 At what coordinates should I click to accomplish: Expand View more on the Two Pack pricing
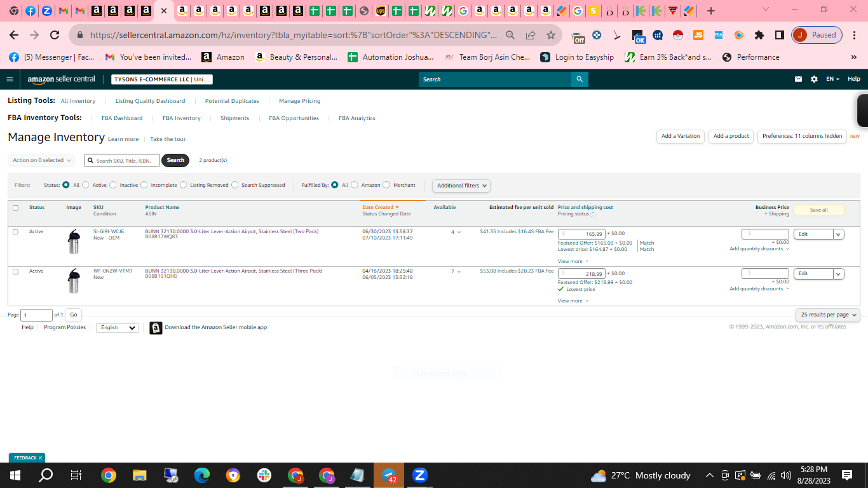[x=573, y=261]
